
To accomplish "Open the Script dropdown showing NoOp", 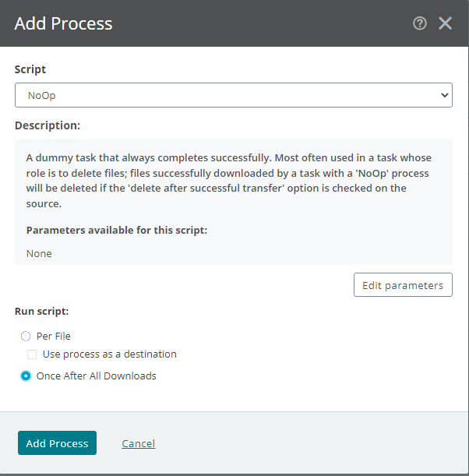I will tap(234, 95).
